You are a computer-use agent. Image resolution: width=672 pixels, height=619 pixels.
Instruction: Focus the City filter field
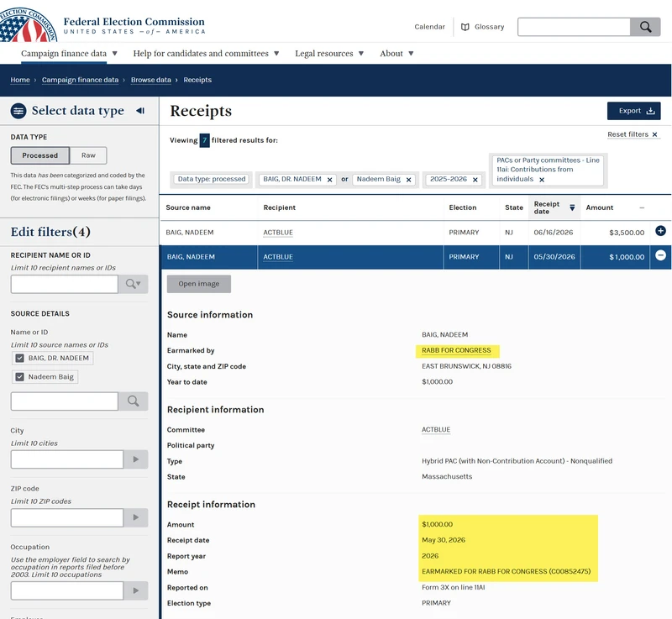(67, 459)
